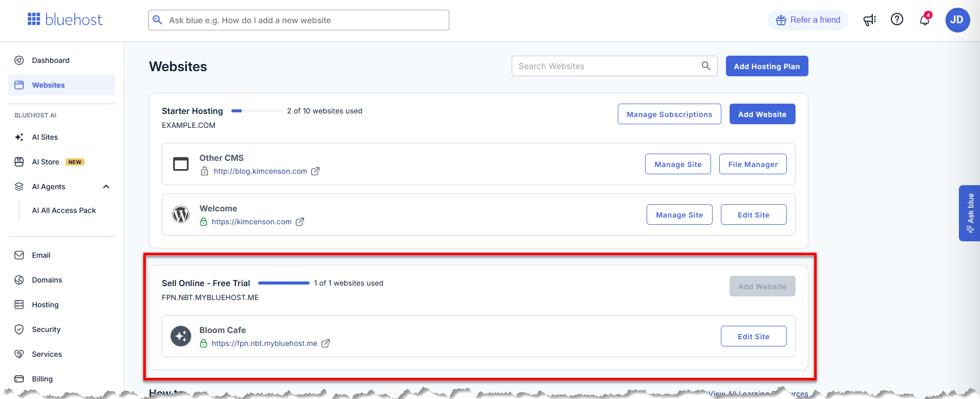The image size is (980, 399).
Task: Focus the Ask blue search field
Action: tap(299, 20)
